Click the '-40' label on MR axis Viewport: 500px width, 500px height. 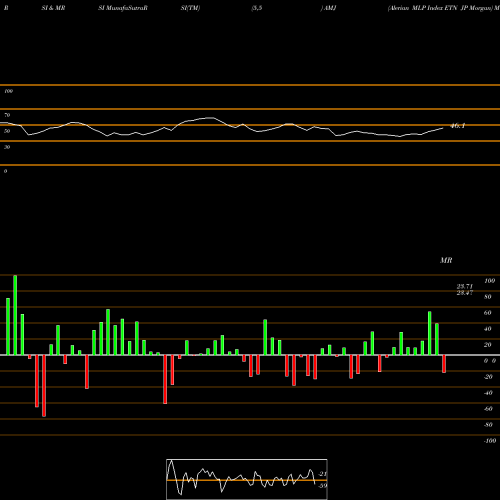pyautogui.click(x=488, y=393)
